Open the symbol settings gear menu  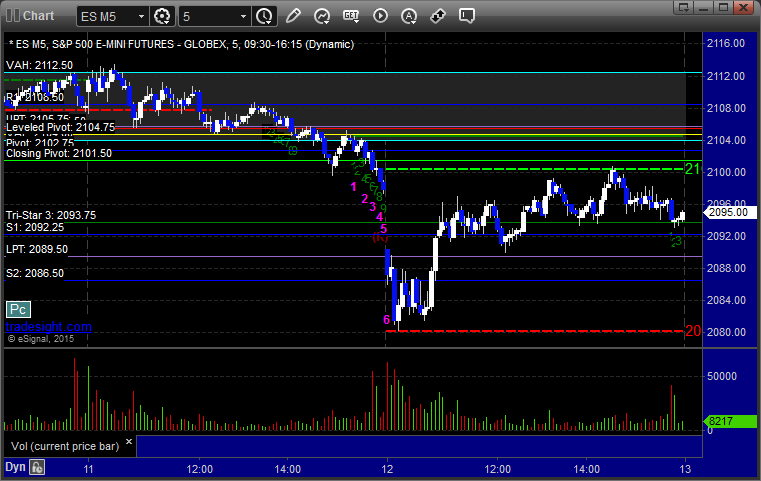point(162,16)
